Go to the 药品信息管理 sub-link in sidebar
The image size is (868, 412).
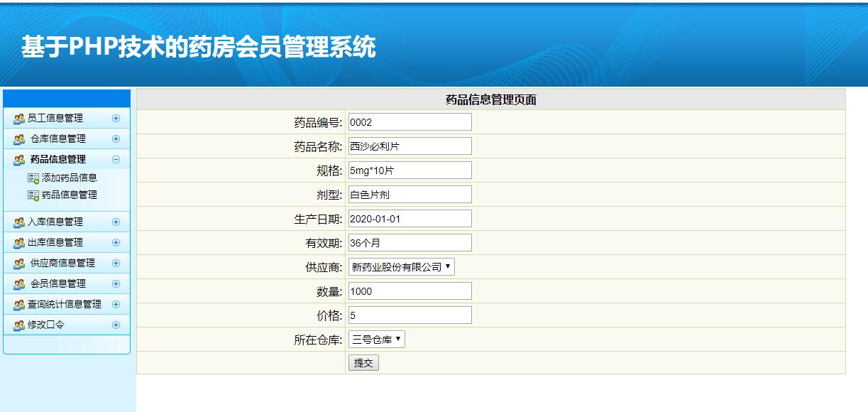pos(70,195)
